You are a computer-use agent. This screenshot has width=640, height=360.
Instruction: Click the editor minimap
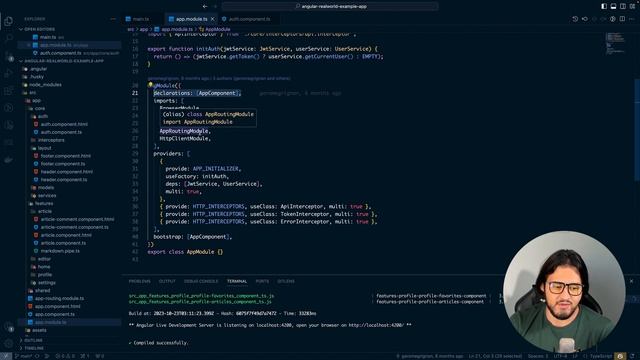tap(616, 44)
